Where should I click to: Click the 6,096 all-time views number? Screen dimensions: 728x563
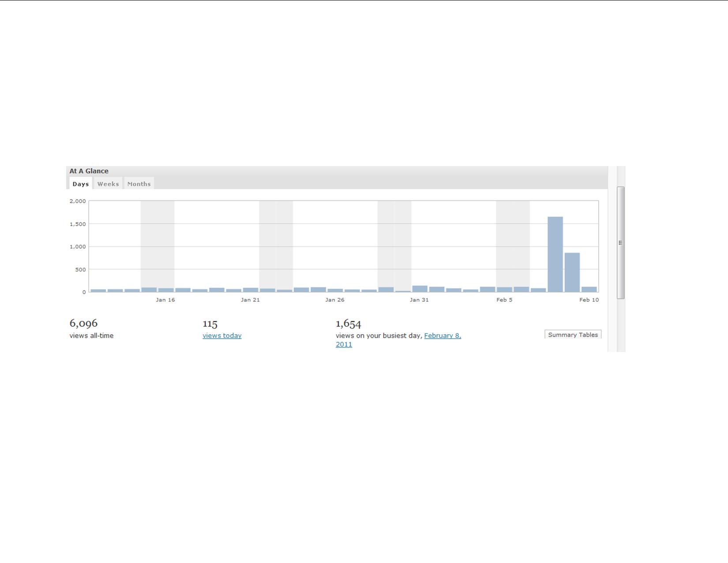point(83,324)
